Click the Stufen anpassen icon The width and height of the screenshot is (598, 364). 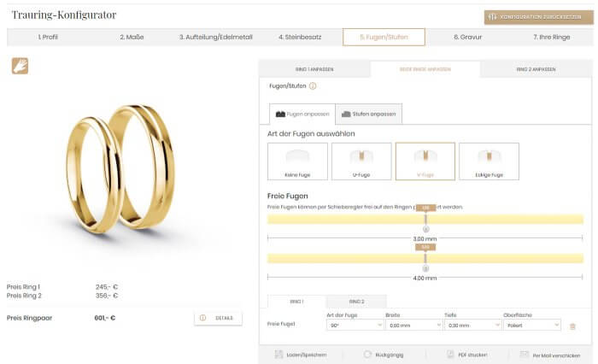tap(346, 114)
